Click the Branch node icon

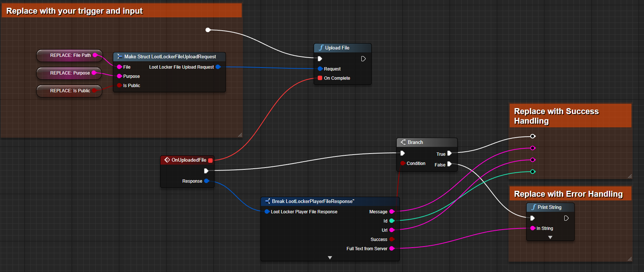(x=403, y=142)
